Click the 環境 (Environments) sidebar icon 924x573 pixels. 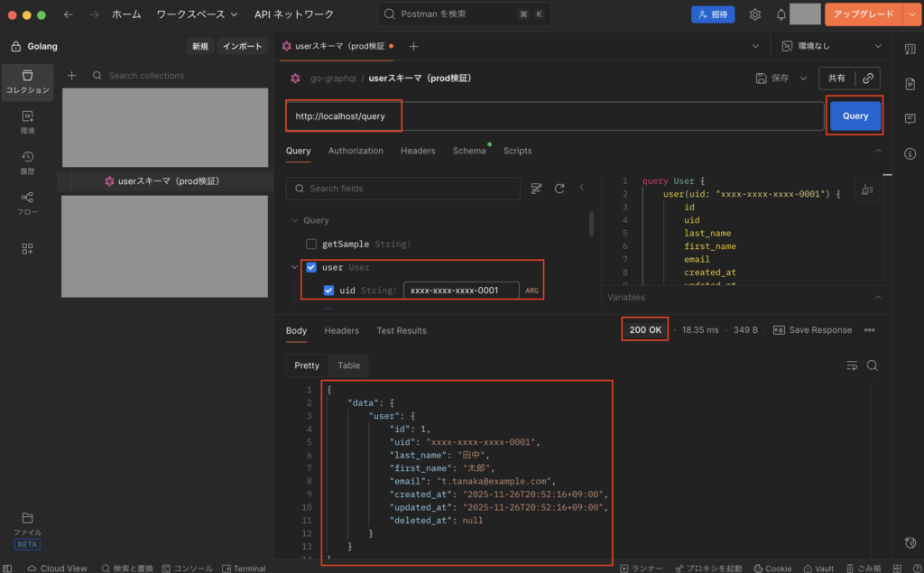point(27,121)
